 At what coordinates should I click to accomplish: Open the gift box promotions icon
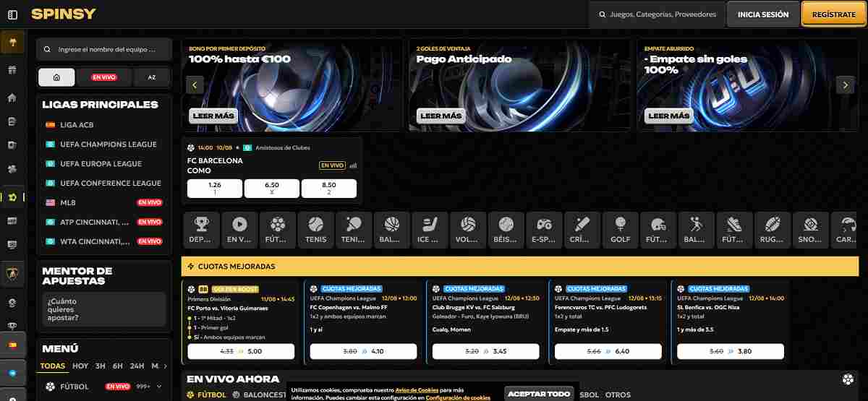pyautogui.click(x=12, y=70)
